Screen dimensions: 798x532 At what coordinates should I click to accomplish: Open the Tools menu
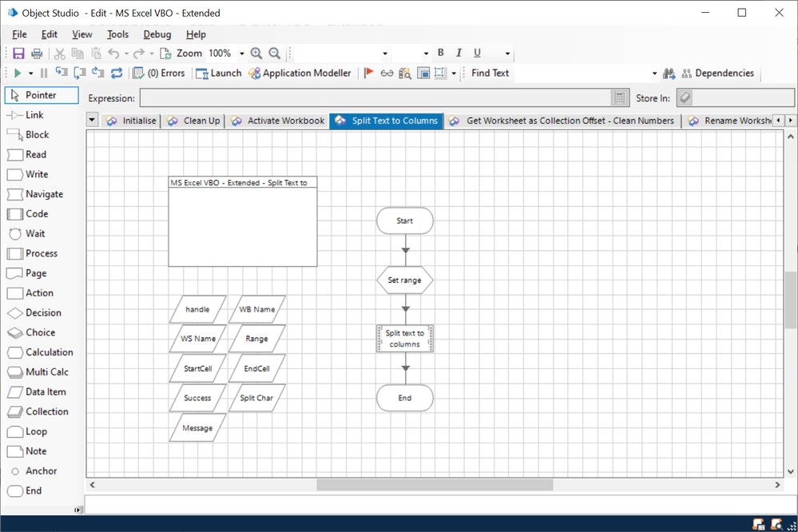(x=117, y=34)
